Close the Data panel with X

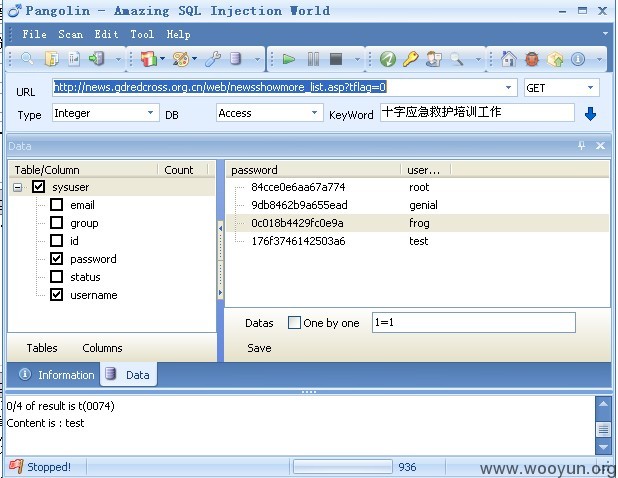pos(600,146)
